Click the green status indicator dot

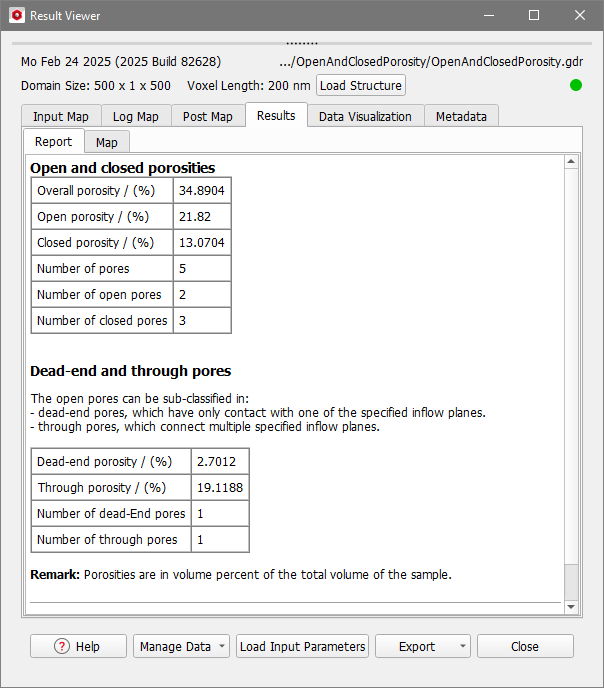[575, 85]
